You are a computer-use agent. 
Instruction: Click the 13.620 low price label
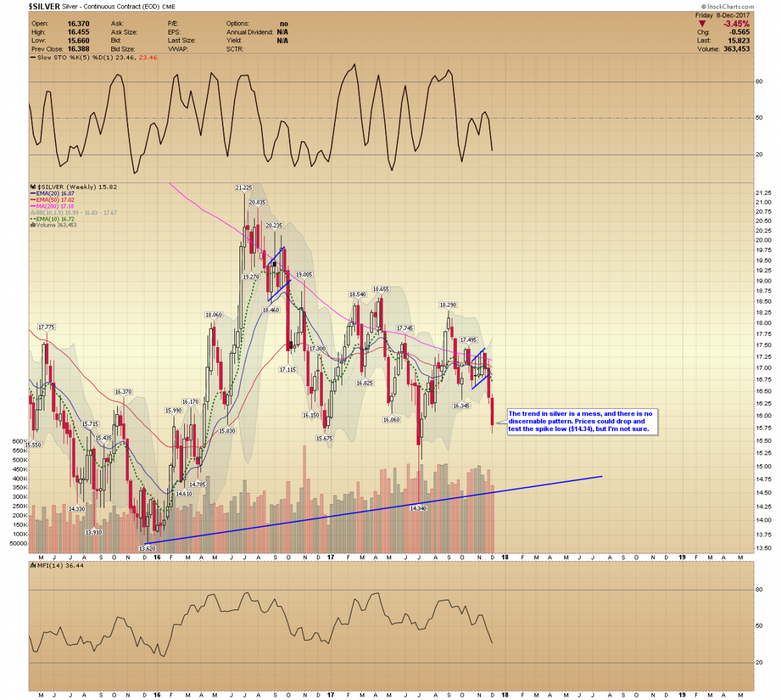[x=147, y=549]
